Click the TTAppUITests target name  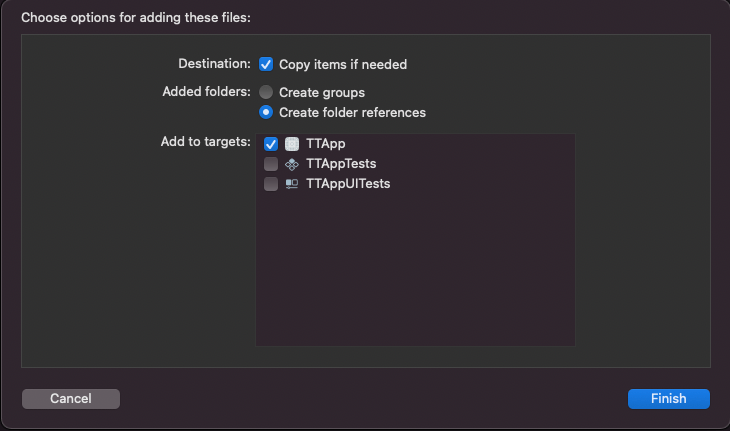(x=348, y=184)
